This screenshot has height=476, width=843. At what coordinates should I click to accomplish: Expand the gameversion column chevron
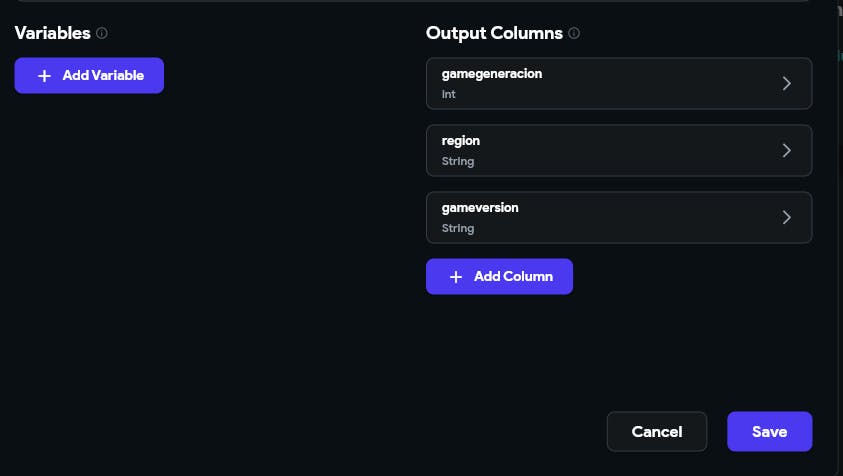point(786,217)
